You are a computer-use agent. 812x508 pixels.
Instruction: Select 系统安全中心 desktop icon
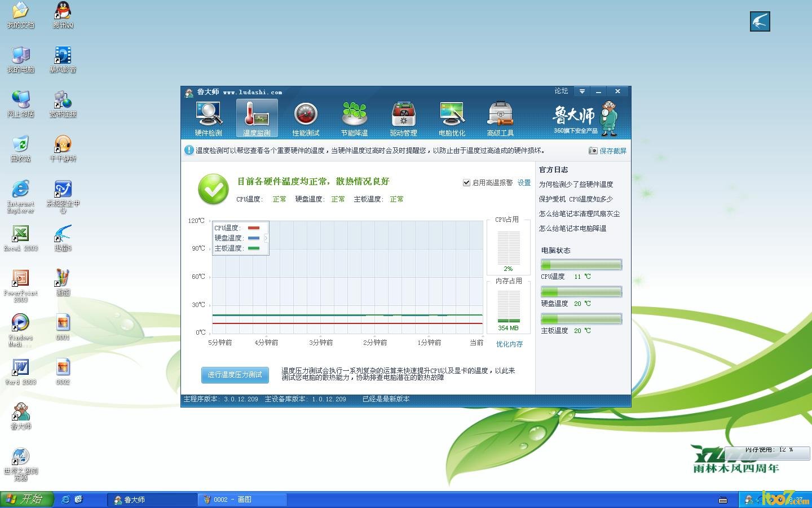[63, 197]
